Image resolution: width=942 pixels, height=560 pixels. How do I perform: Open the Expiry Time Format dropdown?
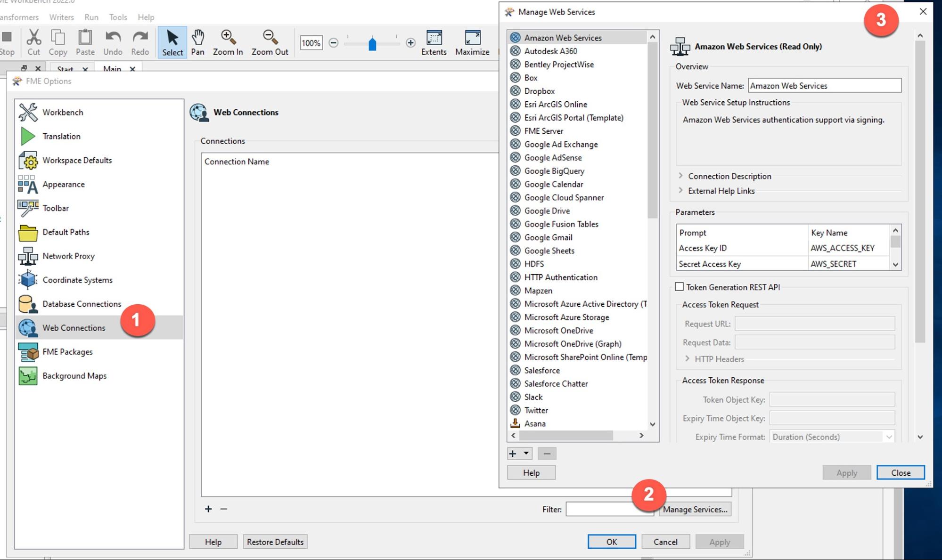tap(889, 437)
